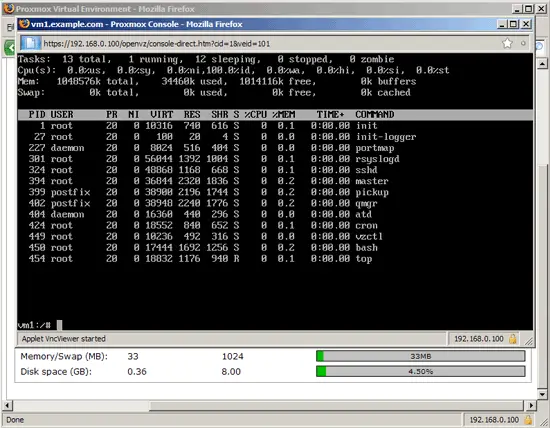550x428 pixels.
Task: Click the Disk space 4.50% usage bar
Action: pyautogui.click(x=421, y=372)
